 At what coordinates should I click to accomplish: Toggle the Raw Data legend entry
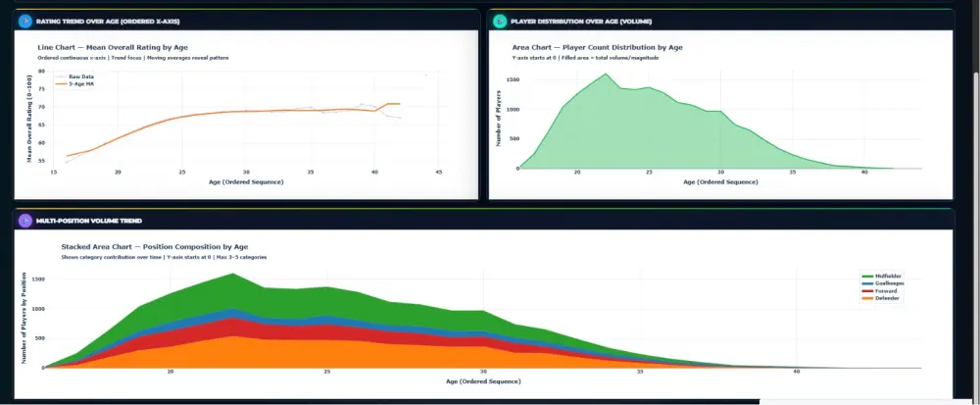tap(74, 76)
